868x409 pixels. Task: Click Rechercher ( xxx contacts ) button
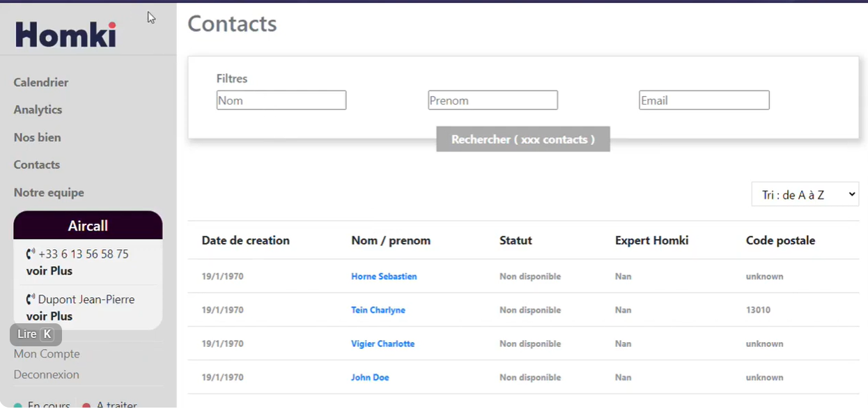click(523, 139)
